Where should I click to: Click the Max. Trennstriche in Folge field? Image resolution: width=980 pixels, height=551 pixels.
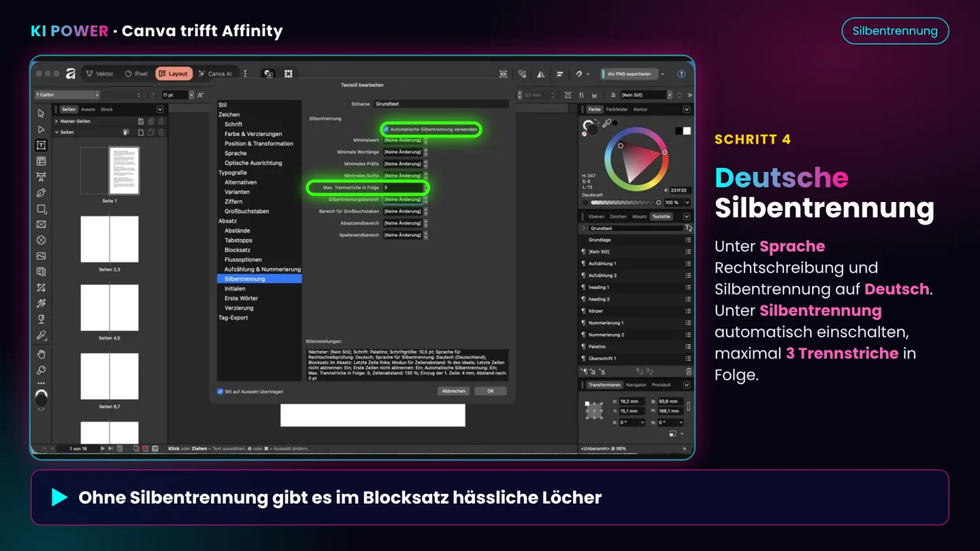pos(404,187)
